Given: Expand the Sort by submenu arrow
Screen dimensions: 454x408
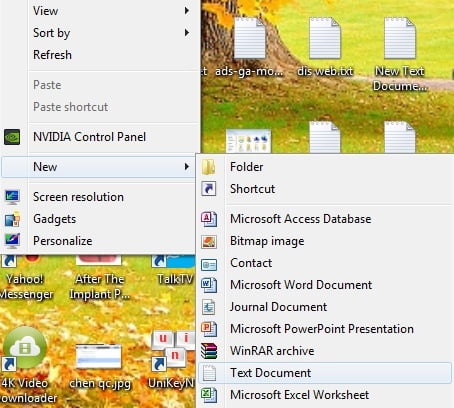Looking at the screenshot, I should [187, 33].
